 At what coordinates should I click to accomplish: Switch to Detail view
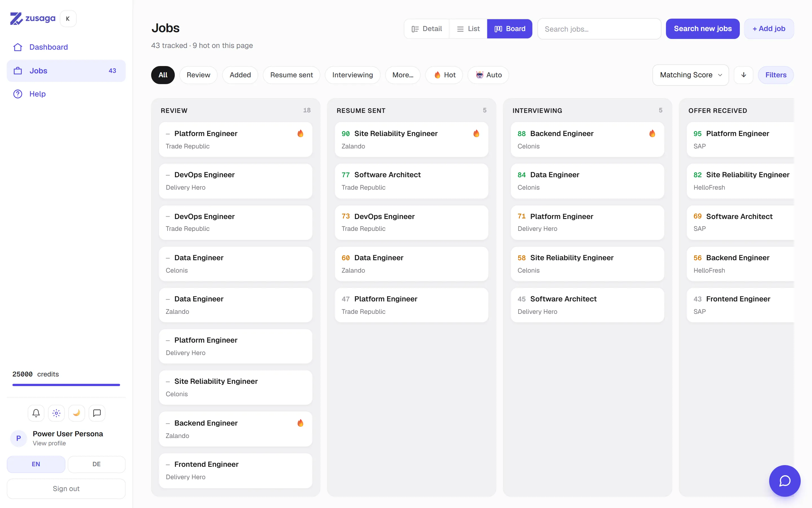[x=427, y=29]
